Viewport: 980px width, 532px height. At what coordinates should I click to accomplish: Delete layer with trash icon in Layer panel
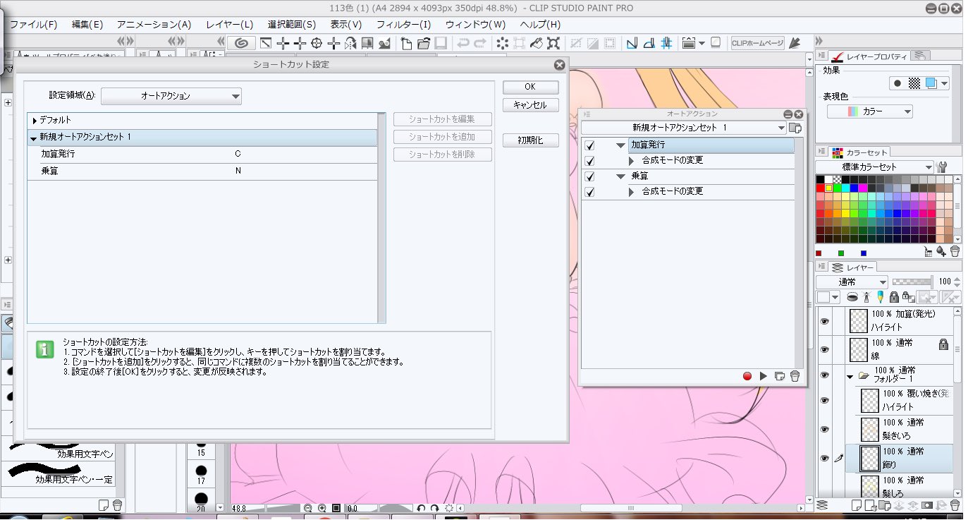(x=955, y=505)
